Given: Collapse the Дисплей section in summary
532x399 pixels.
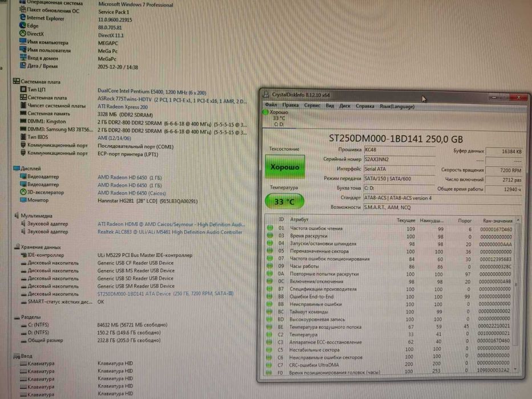Looking at the screenshot, I should pos(17,168).
